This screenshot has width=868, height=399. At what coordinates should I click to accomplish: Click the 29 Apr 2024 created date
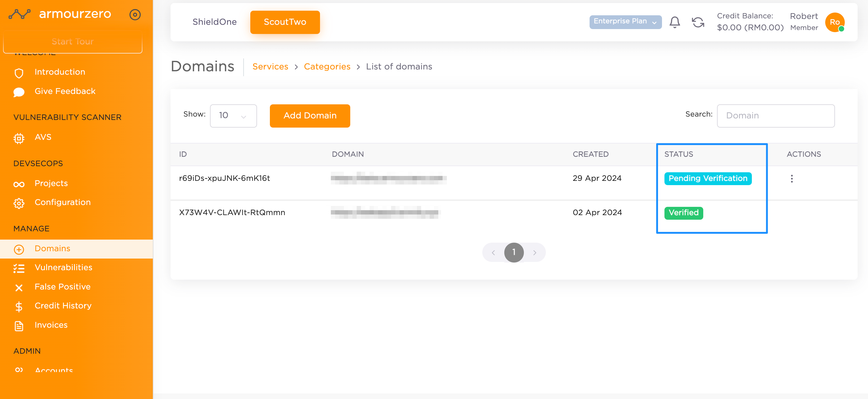597,178
